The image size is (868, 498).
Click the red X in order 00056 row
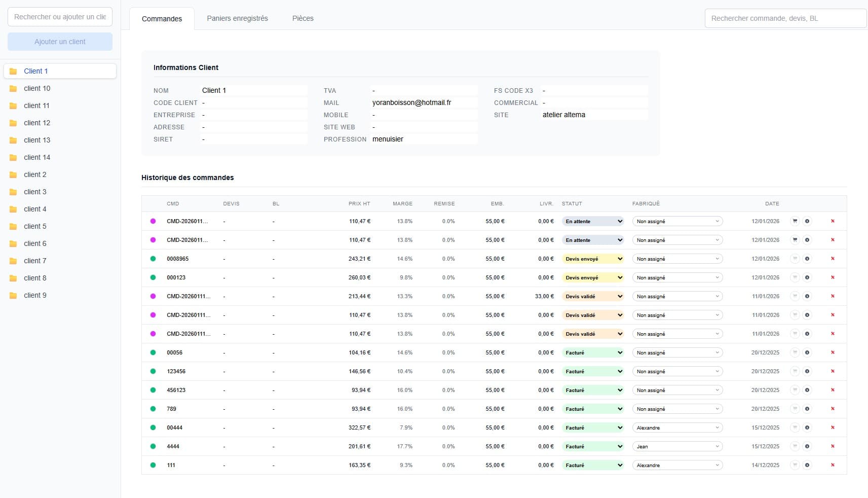tap(833, 352)
